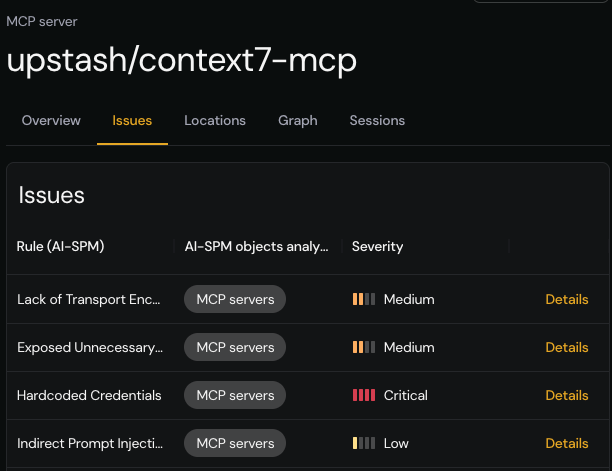
Task: Click the 'MCP server' breadcrumb label
Action: pos(42,21)
